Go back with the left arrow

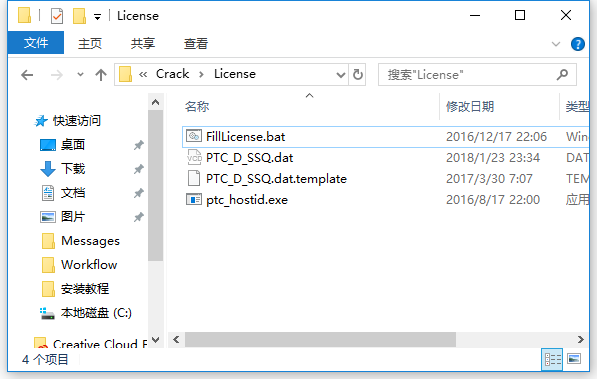(x=27, y=75)
